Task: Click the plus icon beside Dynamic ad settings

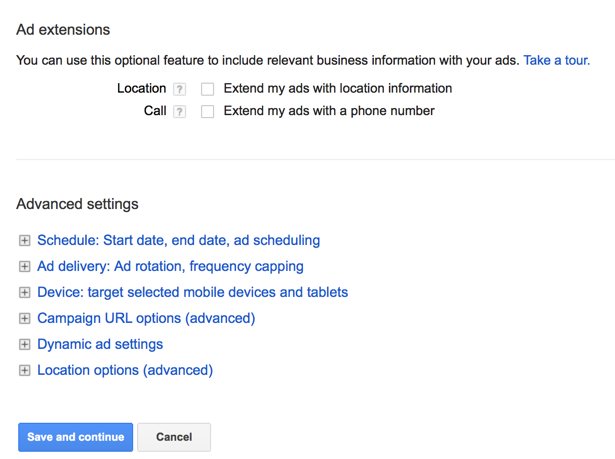Action: tap(25, 345)
